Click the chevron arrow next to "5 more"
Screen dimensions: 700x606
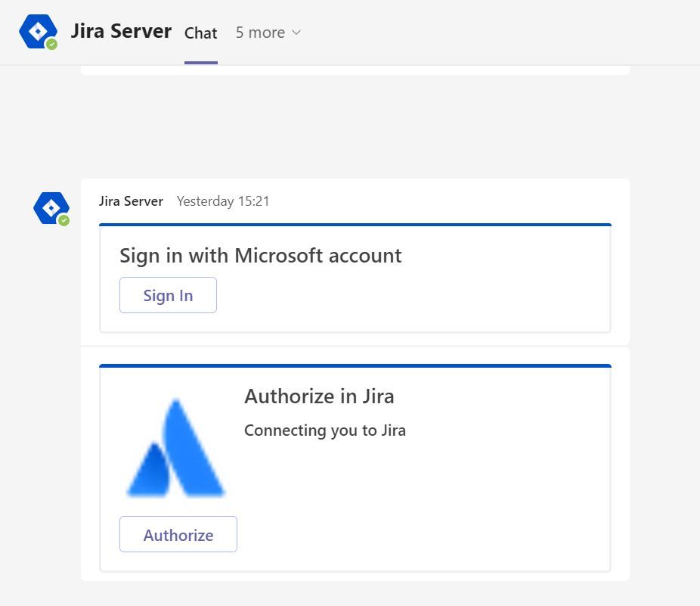(x=296, y=33)
